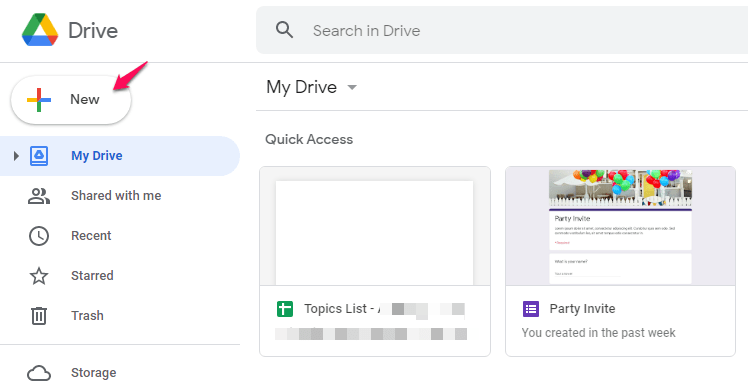Open the Storage section

[94, 373]
